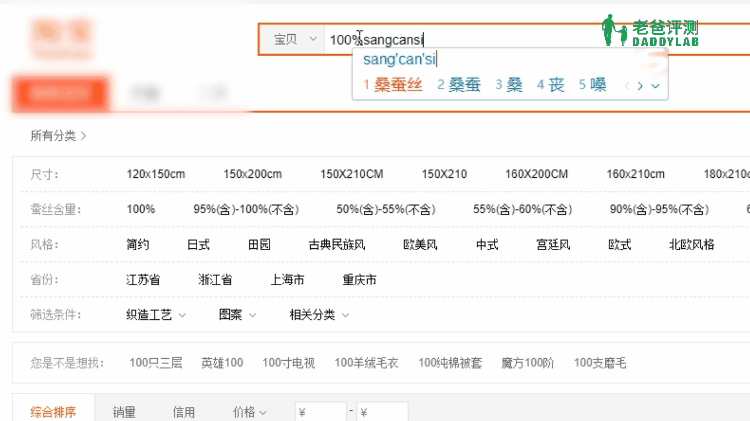Switch to 综合排序 sort tab
The height and width of the screenshot is (421, 750).
(x=52, y=411)
